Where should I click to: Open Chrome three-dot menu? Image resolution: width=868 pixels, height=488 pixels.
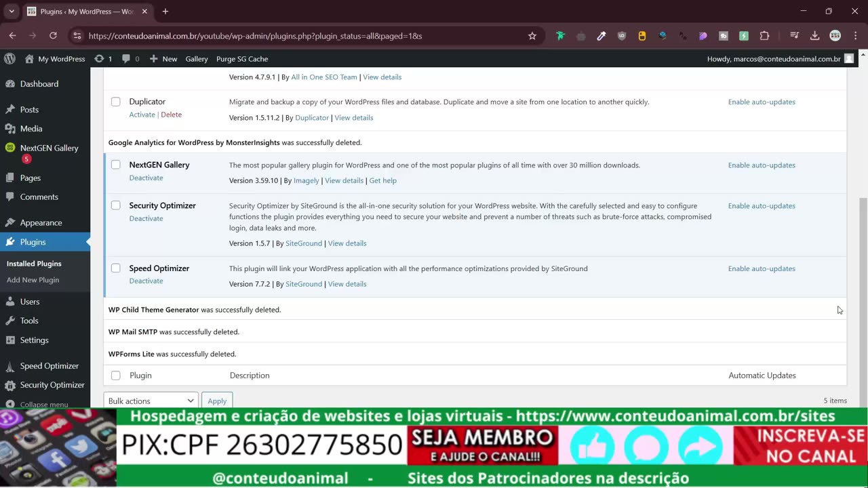coord(854,36)
